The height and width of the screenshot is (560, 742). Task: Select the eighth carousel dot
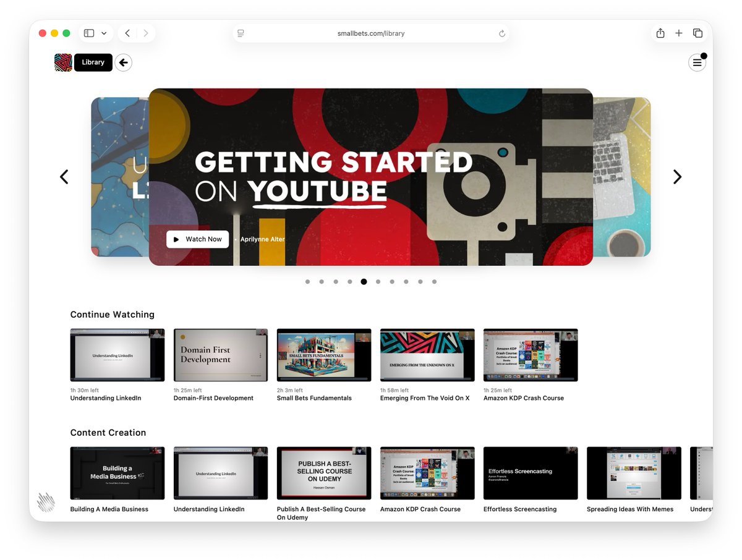406,282
